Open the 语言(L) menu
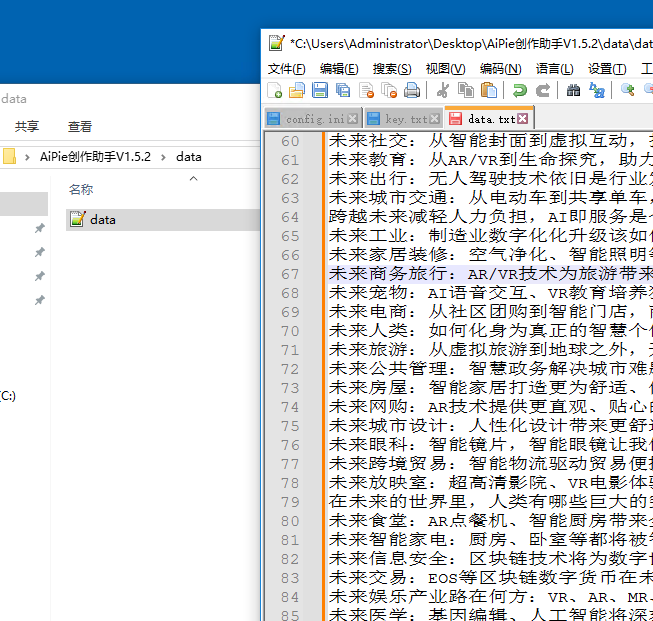The width and height of the screenshot is (653, 621). [x=554, y=69]
